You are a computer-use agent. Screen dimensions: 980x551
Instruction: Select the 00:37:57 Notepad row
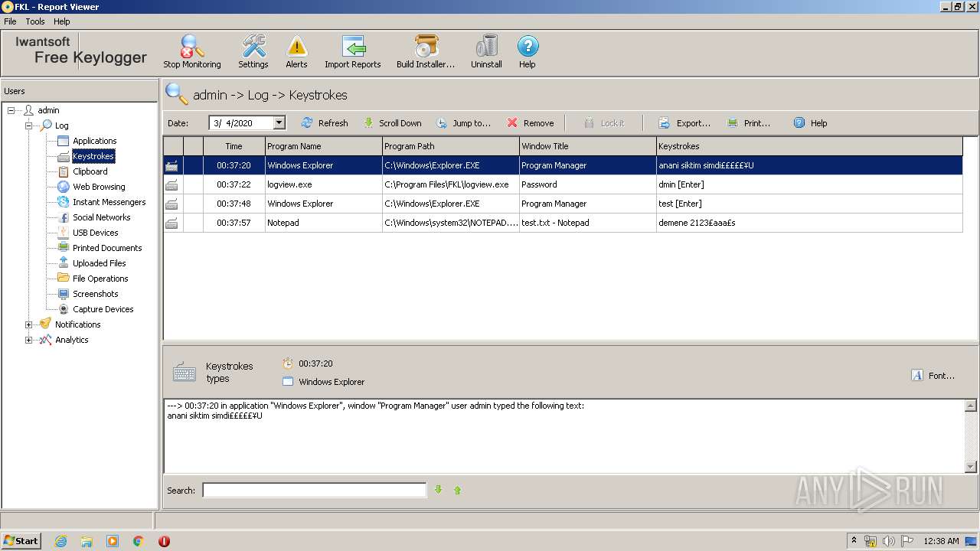click(563, 223)
